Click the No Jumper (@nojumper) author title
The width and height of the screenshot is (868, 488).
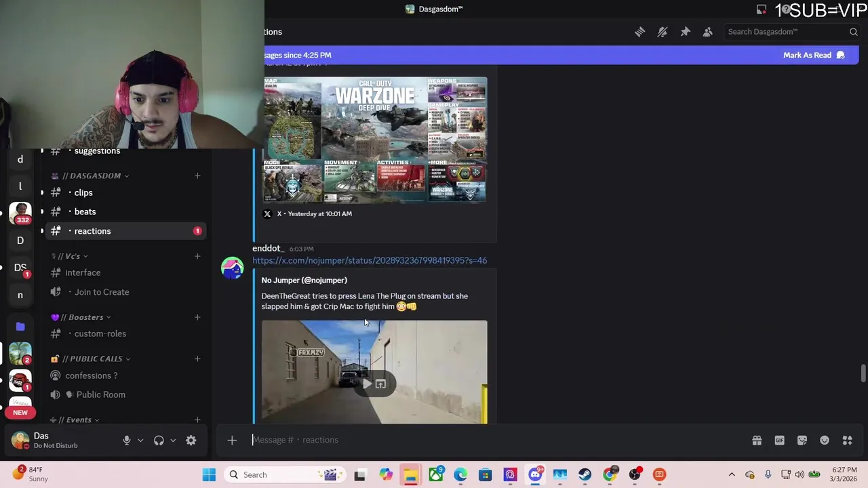tap(304, 280)
